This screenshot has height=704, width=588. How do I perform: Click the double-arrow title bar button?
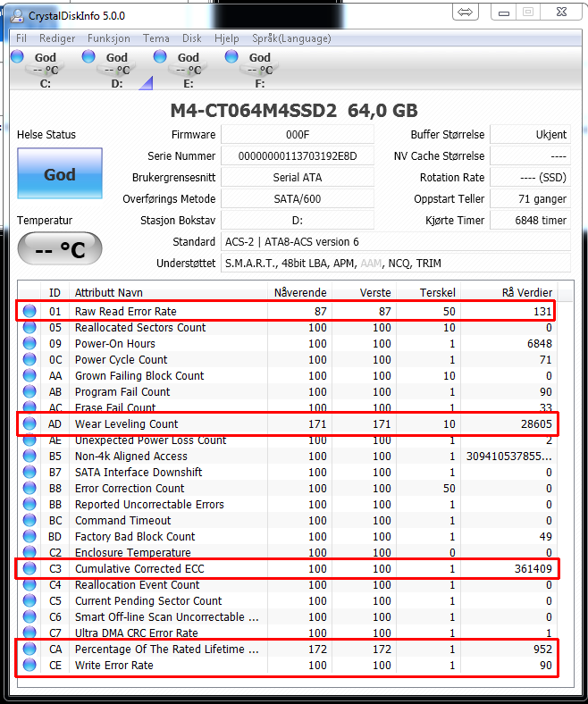click(x=465, y=13)
